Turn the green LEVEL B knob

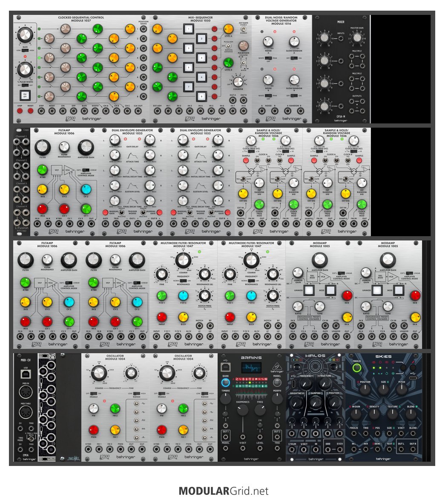click(228, 63)
